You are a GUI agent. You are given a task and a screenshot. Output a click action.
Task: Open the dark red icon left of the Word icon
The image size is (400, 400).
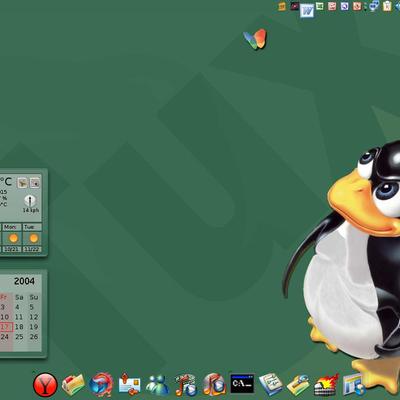[294, 6]
